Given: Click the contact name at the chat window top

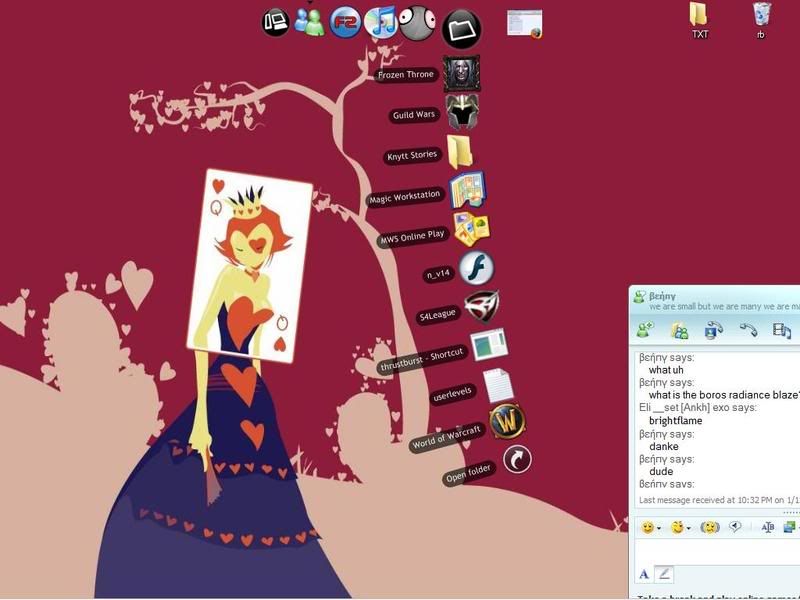Looking at the screenshot, I should point(662,296).
